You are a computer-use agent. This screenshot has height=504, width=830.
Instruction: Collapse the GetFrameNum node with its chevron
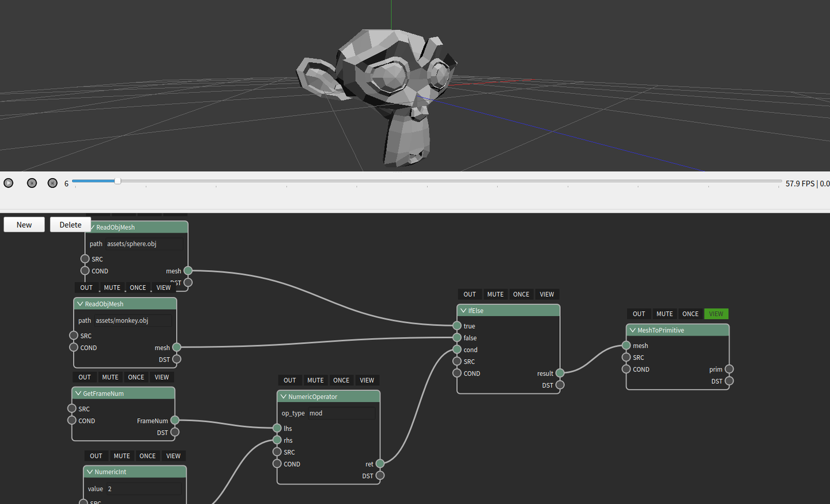[x=78, y=393]
